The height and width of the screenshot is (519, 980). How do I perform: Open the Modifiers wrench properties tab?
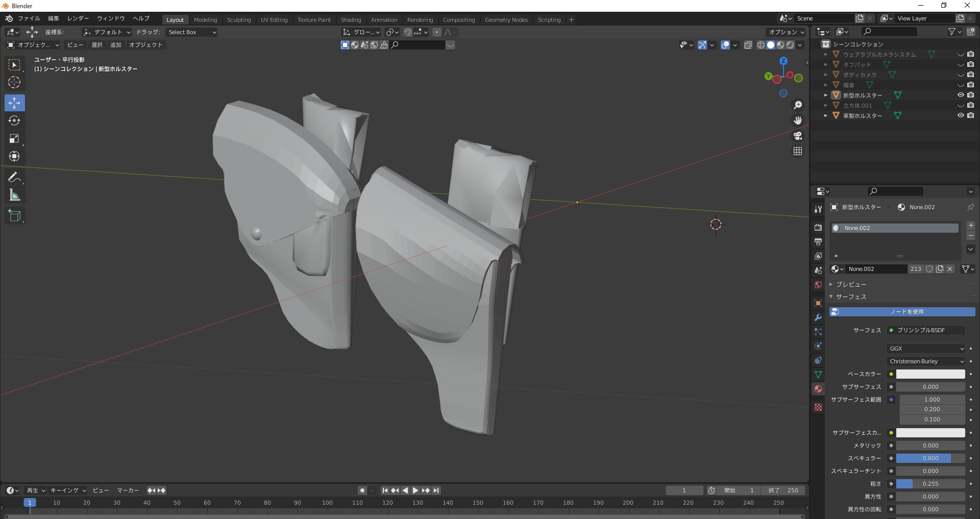click(x=818, y=317)
